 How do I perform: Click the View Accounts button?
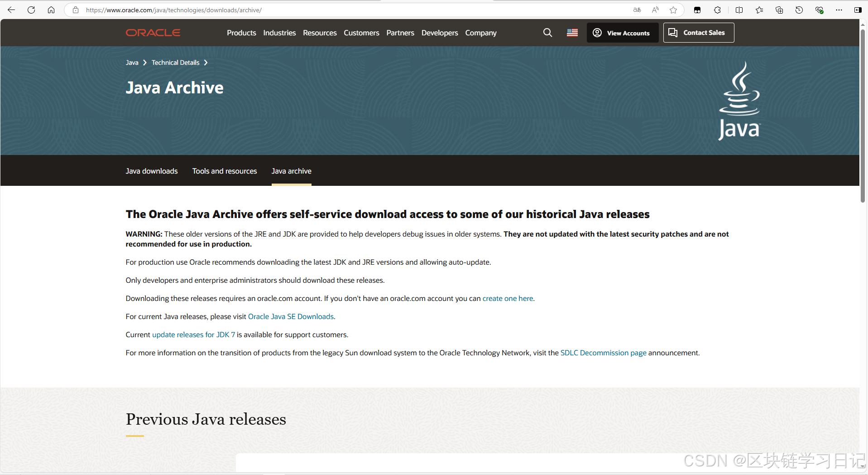click(623, 33)
